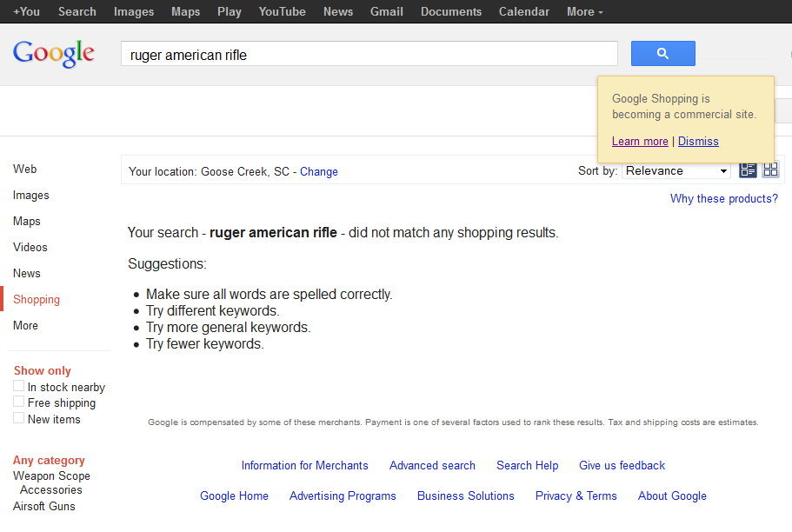Switch to the Images search category
Viewport: 792px width, 532px height.
tap(30, 195)
